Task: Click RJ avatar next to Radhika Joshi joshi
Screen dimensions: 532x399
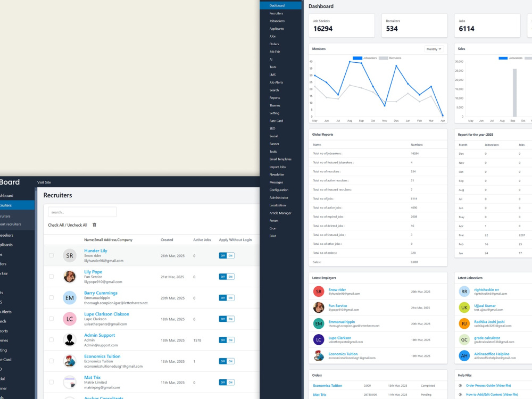Action: click(x=464, y=323)
